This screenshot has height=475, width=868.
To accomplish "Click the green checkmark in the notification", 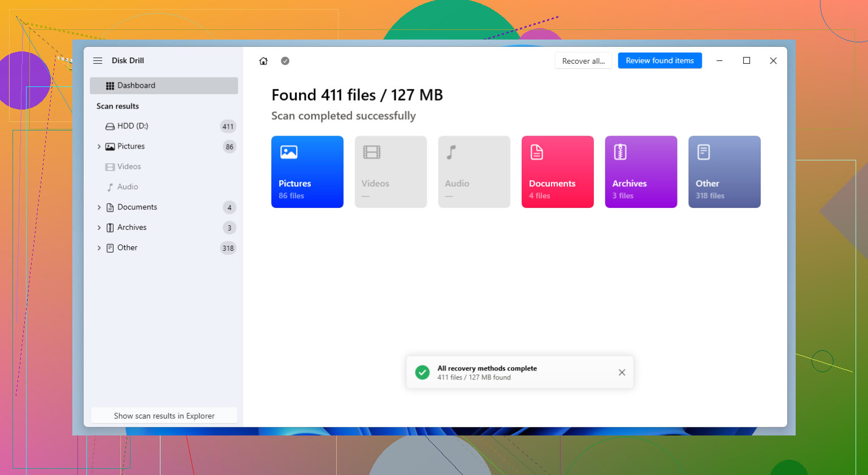I will point(422,372).
